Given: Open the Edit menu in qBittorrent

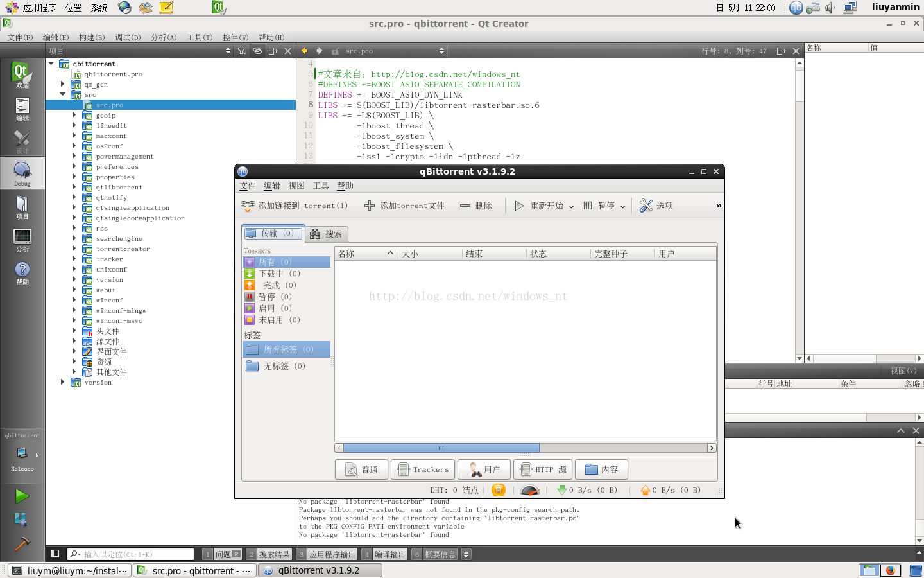Looking at the screenshot, I should pyautogui.click(x=272, y=186).
